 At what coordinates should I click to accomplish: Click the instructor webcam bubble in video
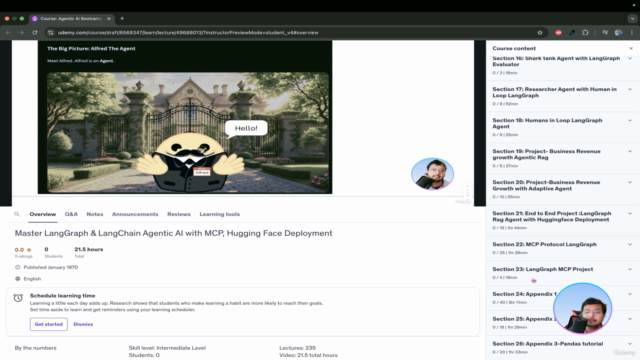coord(433,174)
